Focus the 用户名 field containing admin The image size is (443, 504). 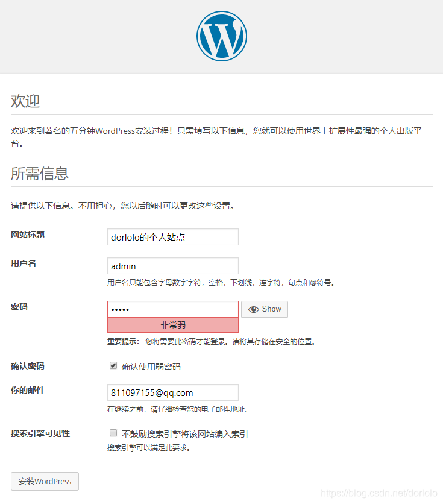(x=173, y=266)
